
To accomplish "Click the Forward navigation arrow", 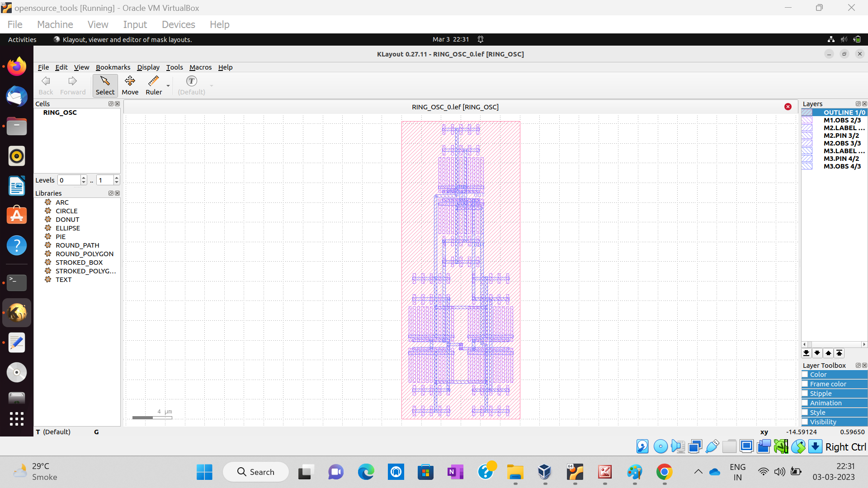I will point(73,85).
